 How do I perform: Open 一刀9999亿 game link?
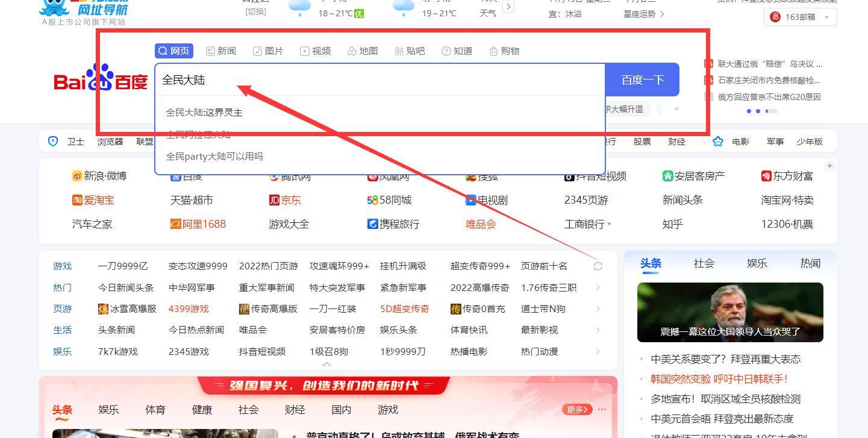point(123,266)
